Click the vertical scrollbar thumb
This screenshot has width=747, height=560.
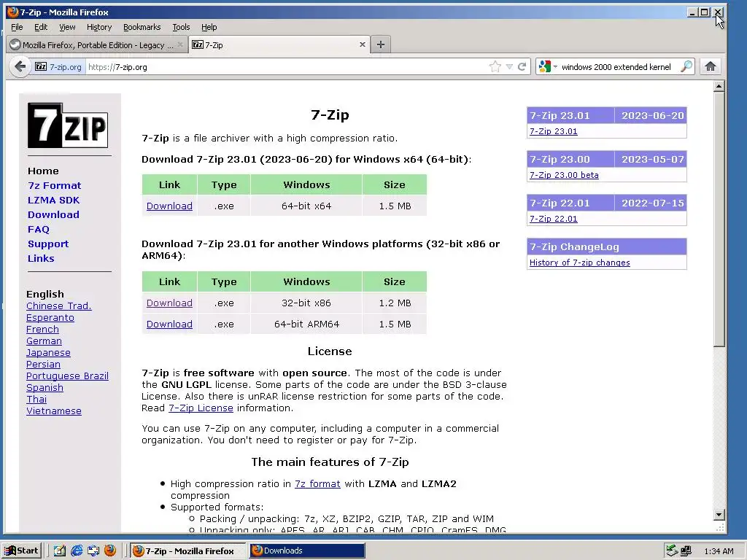coord(719,219)
